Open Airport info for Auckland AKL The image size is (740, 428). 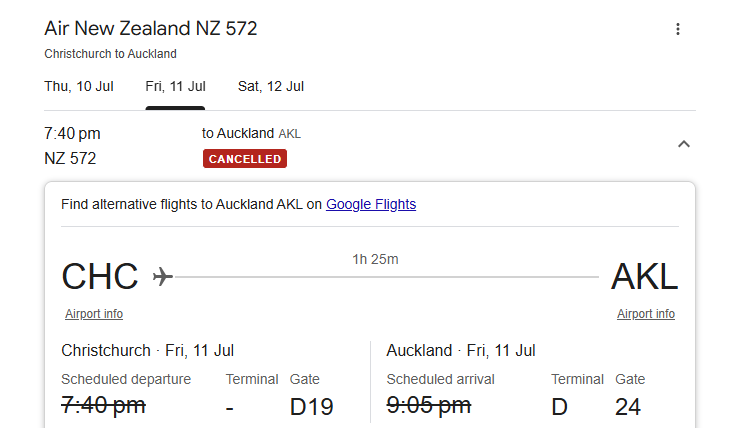coord(646,314)
